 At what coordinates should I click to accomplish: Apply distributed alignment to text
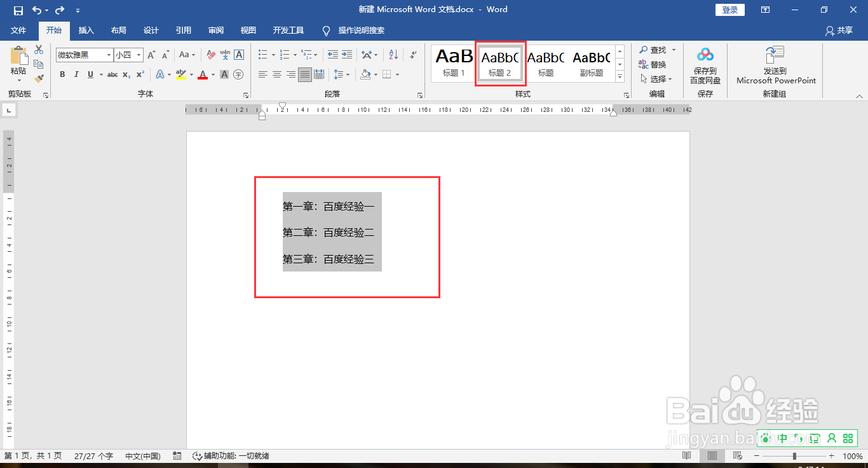coord(319,74)
